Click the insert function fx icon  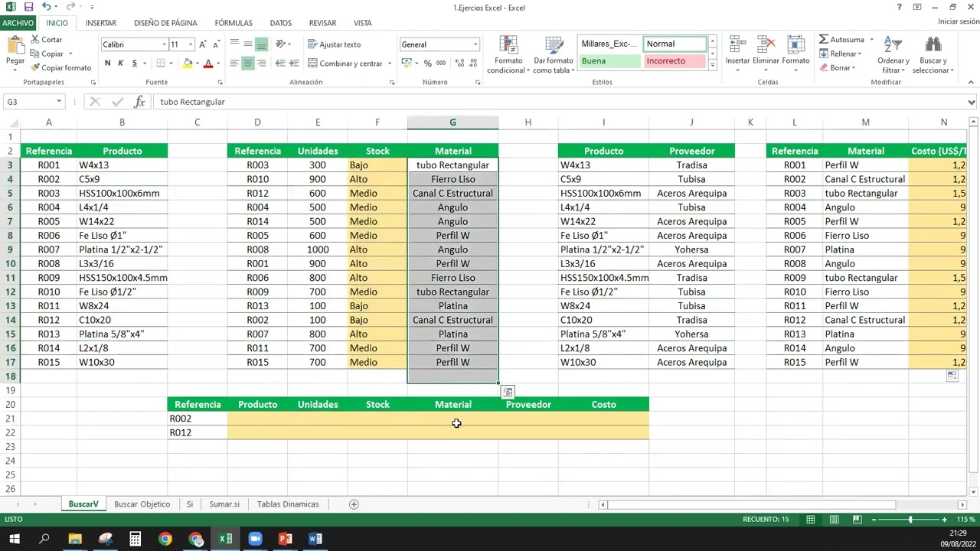(x=139, y=102)
